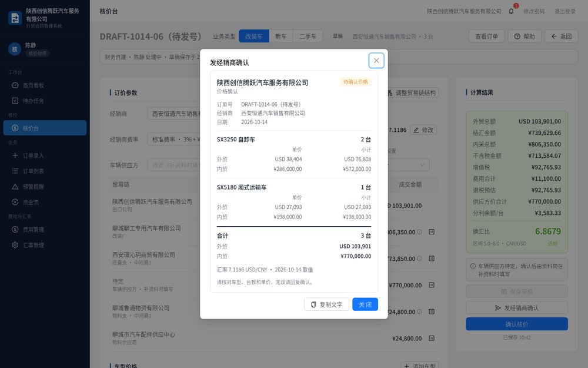Click the 复制文字 button
This screenshot has width=588, height=368.
click(x=326, y=304)
